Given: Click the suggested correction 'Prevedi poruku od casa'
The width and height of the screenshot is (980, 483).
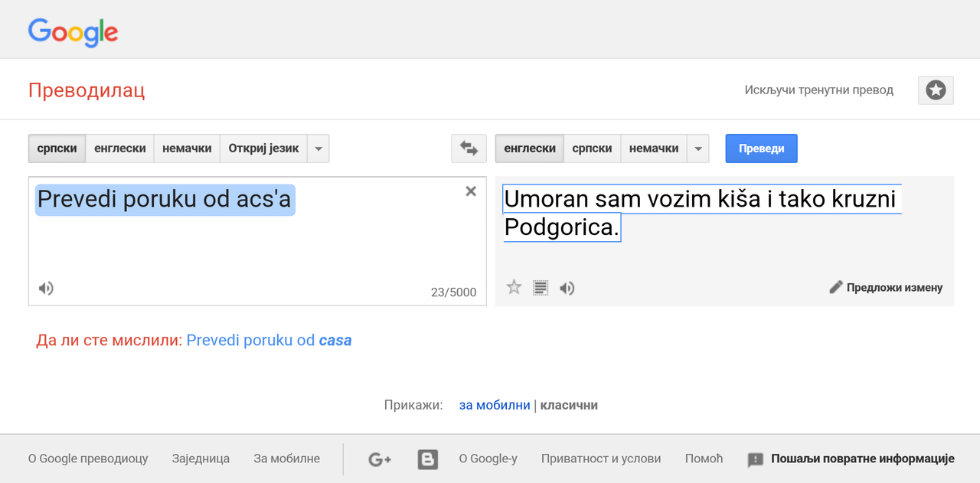Looking at the screenshot, I should tap(269, 341).
